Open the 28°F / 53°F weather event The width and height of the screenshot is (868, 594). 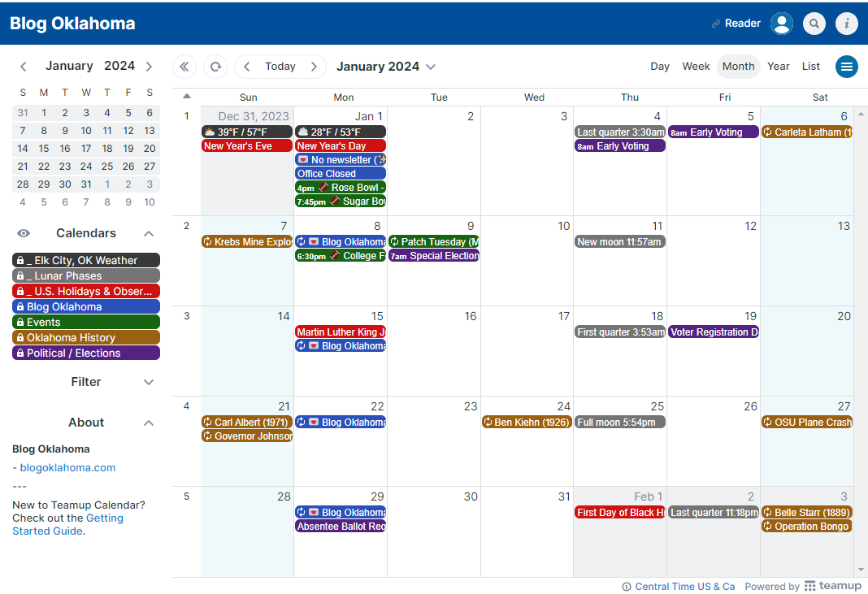(x=341, y=132)
